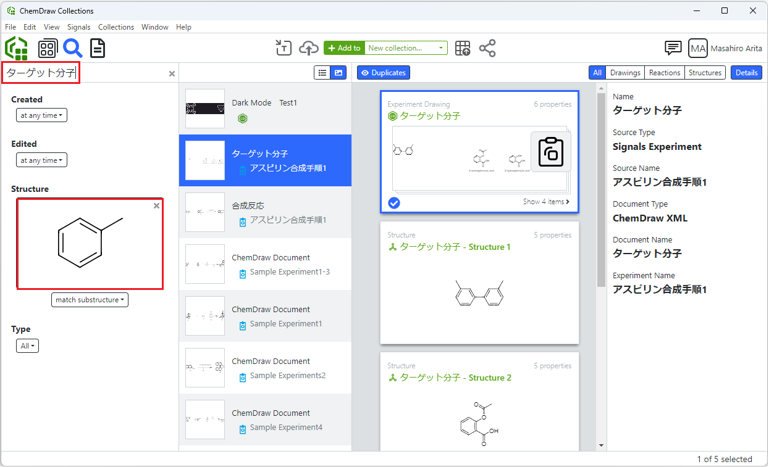
Task: Select the 合成反応 item in results list
Action: (x=265, y=212)
